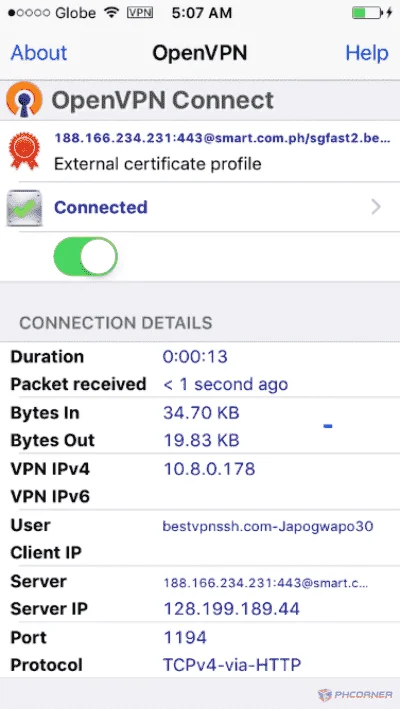
Task: Tap the OpenVPN keyhole logo icon
Action: point(24,100)
